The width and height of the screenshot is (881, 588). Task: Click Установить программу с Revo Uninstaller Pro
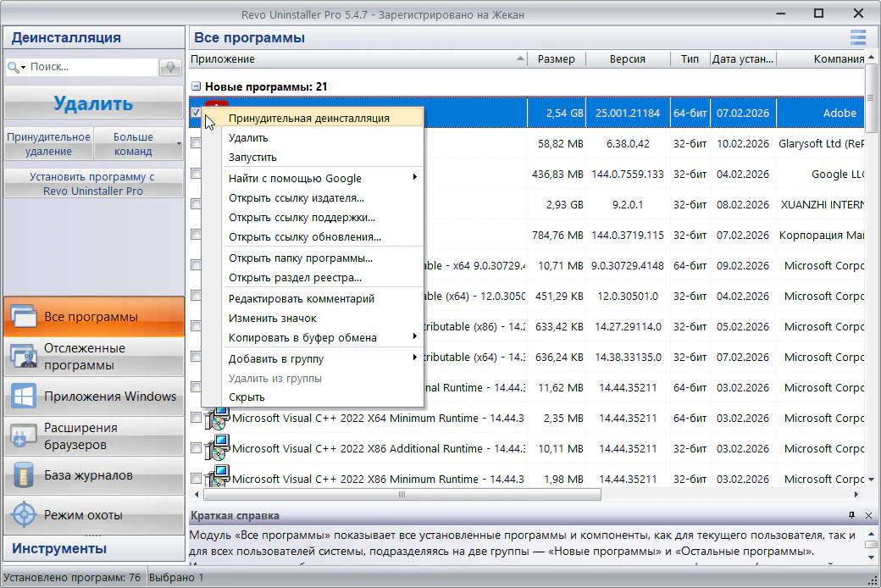[x=92, y=184]
